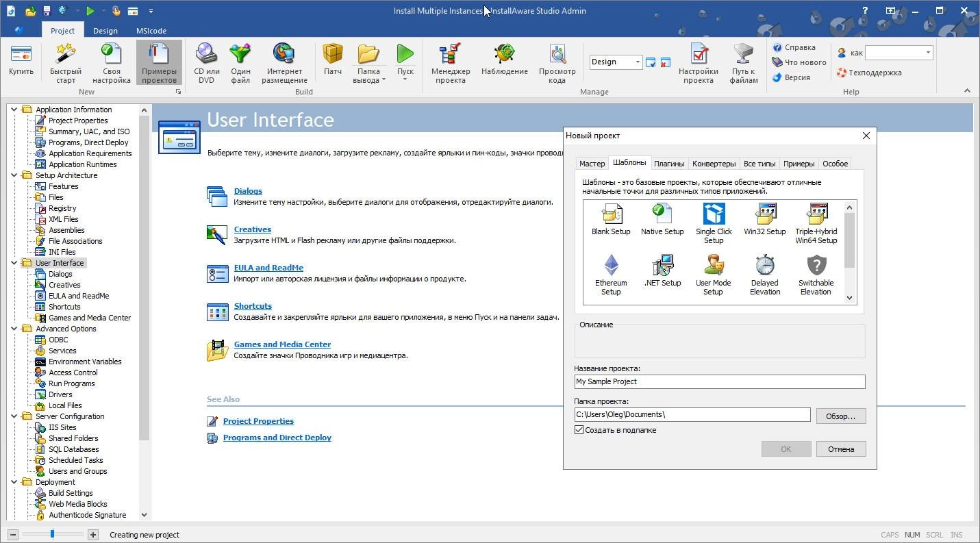The width and height of the screenshot is (980, 543).
Task: Open Менеджер проекта
Action: click(x=451, y=63)
